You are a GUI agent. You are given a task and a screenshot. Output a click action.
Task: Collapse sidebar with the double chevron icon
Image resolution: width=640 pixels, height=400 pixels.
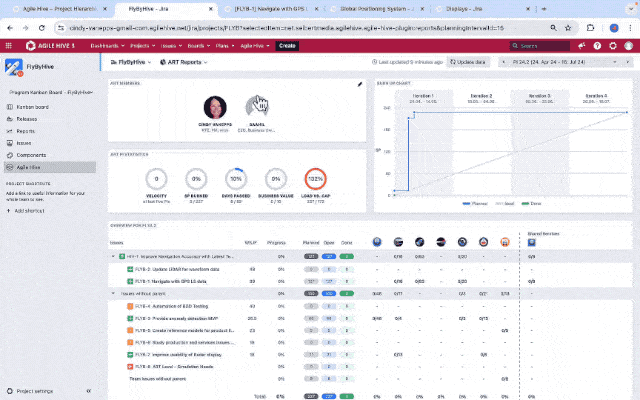89,391
